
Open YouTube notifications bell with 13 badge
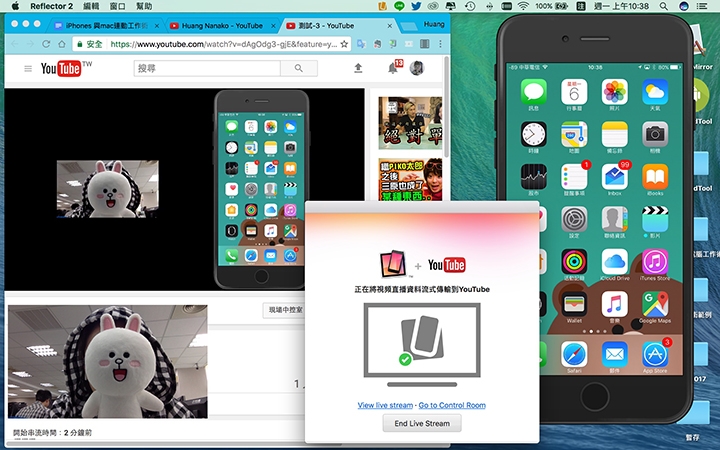click(x=393, y=68)
